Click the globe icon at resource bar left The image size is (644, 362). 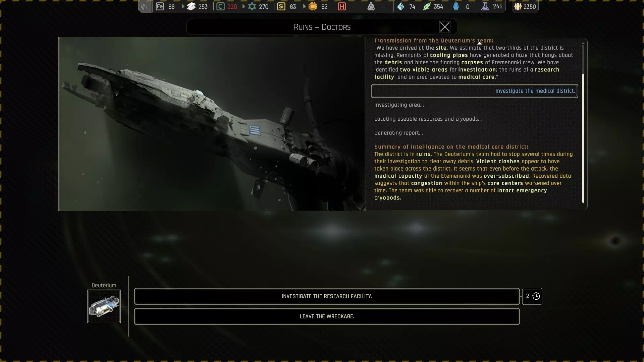click(x=145, y=6)
